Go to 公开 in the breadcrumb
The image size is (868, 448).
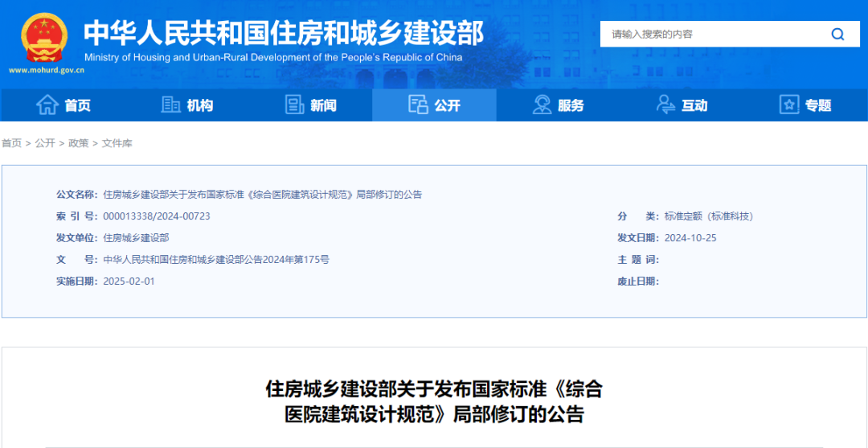45,143
